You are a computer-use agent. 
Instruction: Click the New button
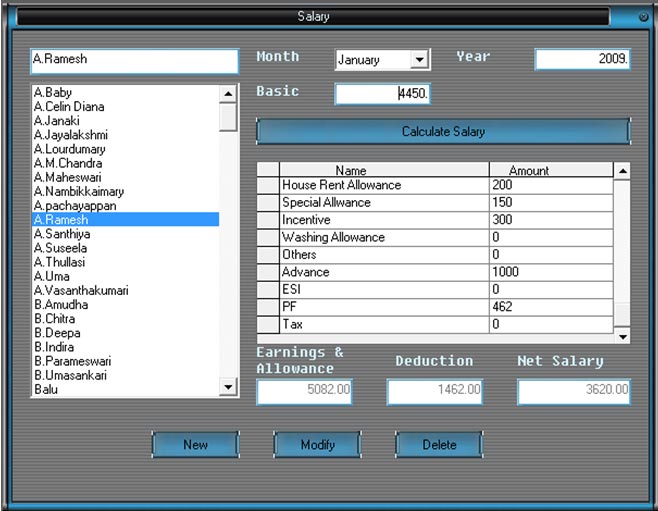pyautogui.click(x=196, y=445)
